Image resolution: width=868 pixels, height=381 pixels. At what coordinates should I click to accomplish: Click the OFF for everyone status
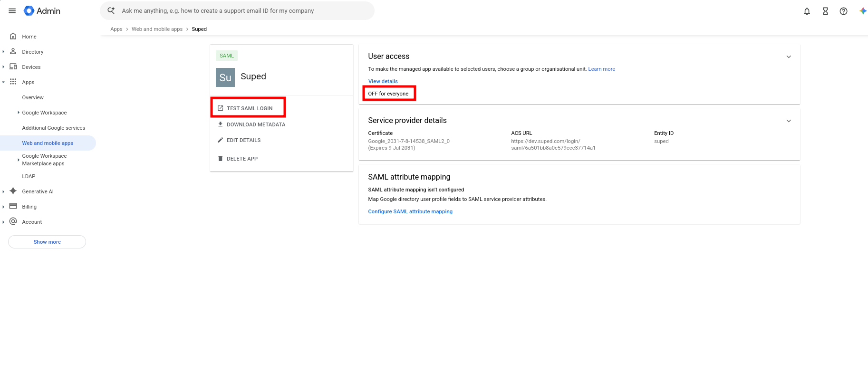pos(388,94)
